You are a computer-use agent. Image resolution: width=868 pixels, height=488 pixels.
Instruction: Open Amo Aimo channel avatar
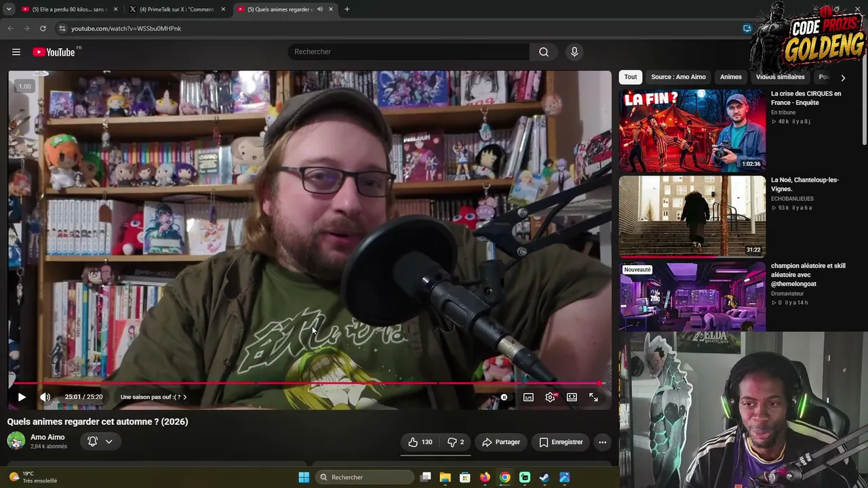[16, 441]
